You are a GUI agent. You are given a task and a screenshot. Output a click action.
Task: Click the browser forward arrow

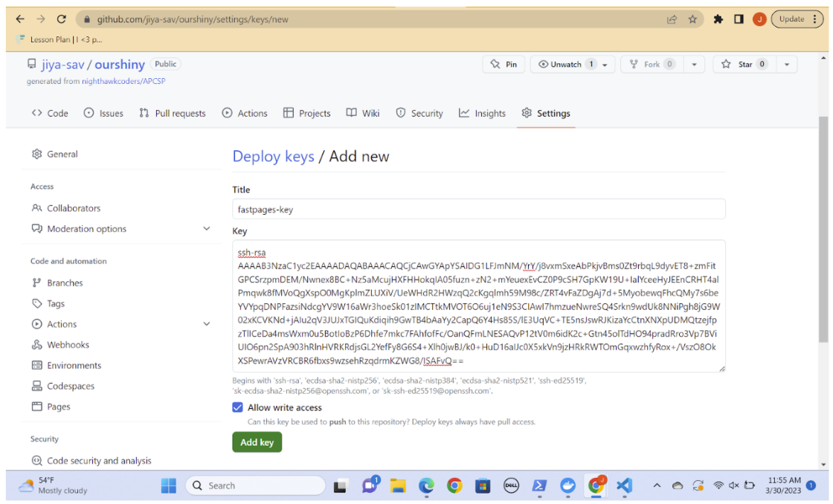click(41, 19)
